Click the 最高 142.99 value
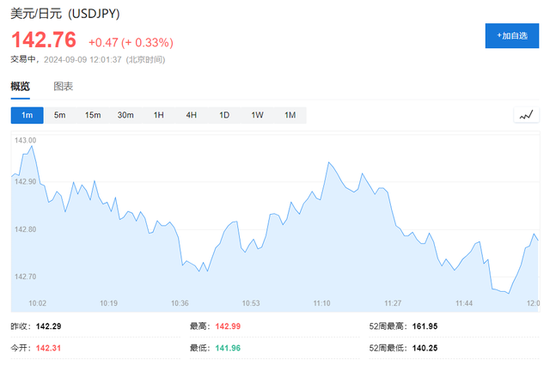Screen dimensions: 550x365 [228, 326]
